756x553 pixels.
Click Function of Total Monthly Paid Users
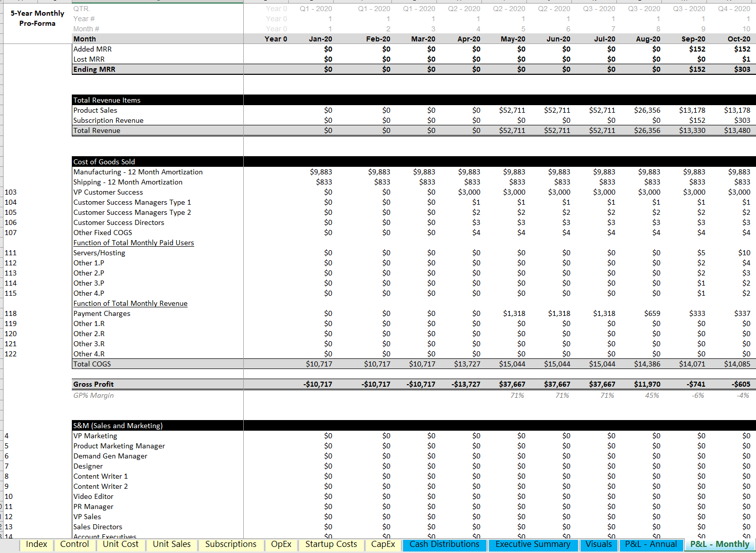134,243
